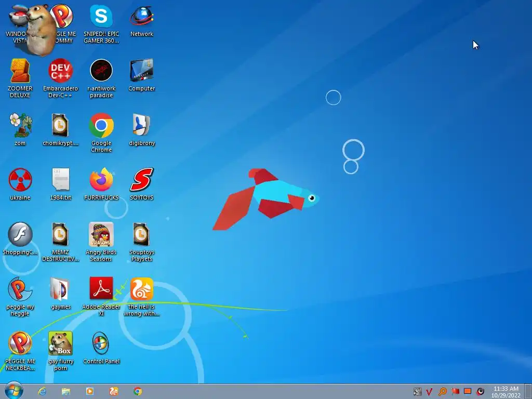The height and width of the screenshot is (399, 532).
Task: Select the chomikrypt file icon
Action: (x=60, y=129)
